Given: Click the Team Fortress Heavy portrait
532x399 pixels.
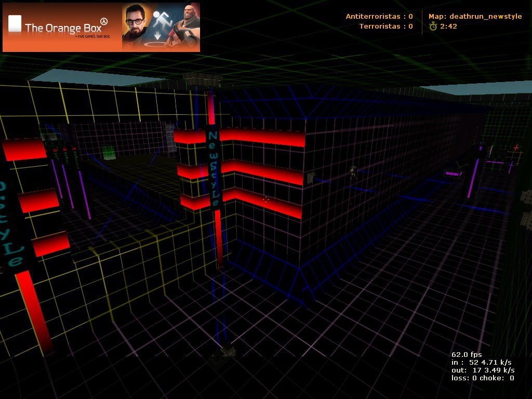Looking at the screenshot, I should (186, 26).
